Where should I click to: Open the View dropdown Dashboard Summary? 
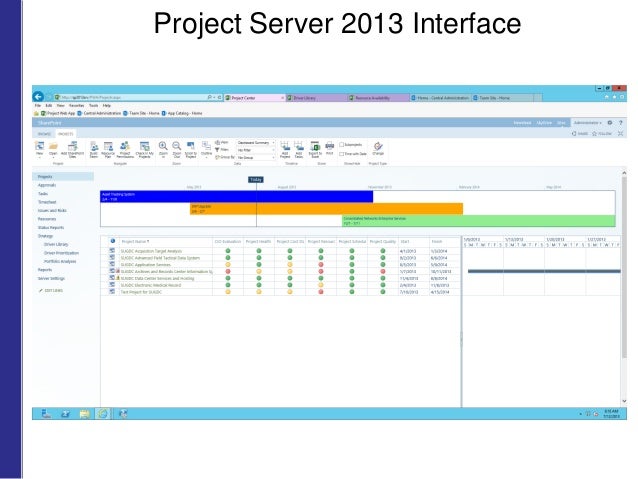point(256,143)
